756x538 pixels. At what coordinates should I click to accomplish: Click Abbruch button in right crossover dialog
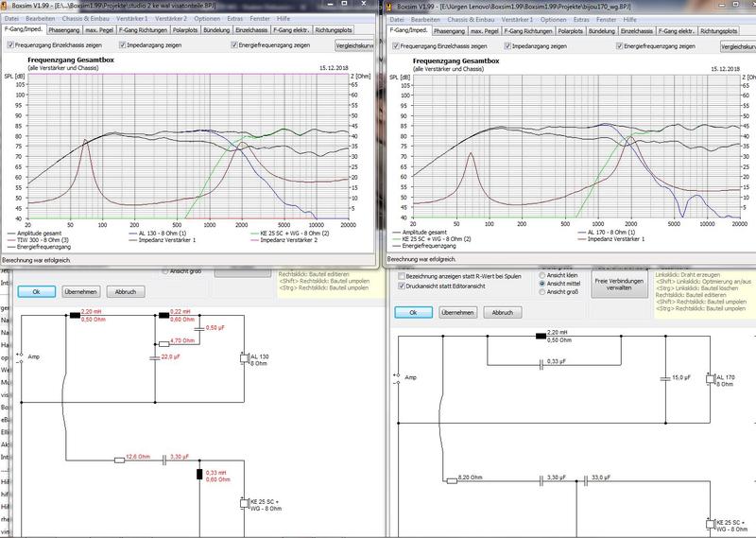[503, 313]
